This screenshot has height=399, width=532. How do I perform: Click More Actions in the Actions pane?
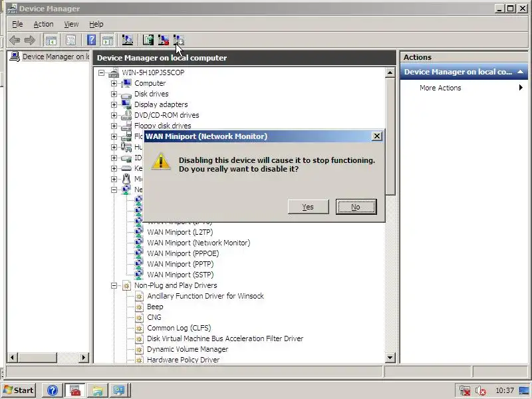pos(440,88)
